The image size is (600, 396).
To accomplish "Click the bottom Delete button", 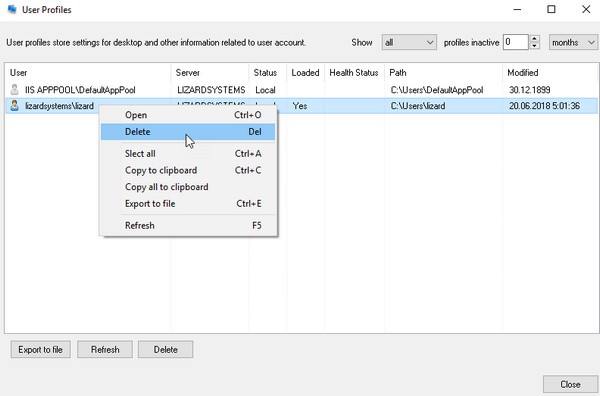I will pyautogui.click(x=165, y=349).
